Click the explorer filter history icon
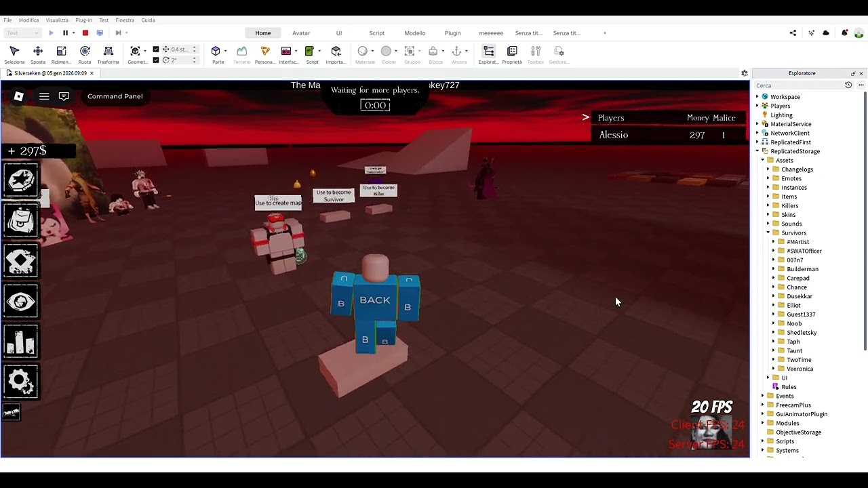The width and height of the screenshot is (868, 488). pyautogui.click(x=848, y=85)
